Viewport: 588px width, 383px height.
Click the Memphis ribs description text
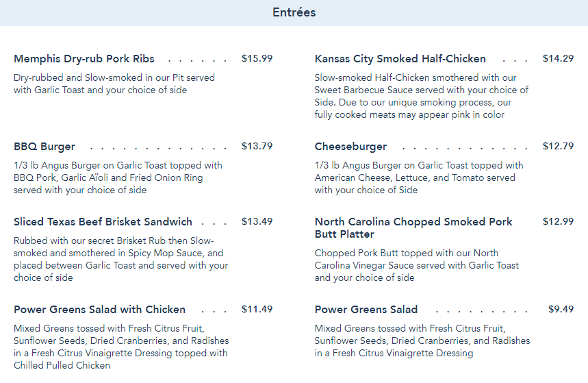114,84
